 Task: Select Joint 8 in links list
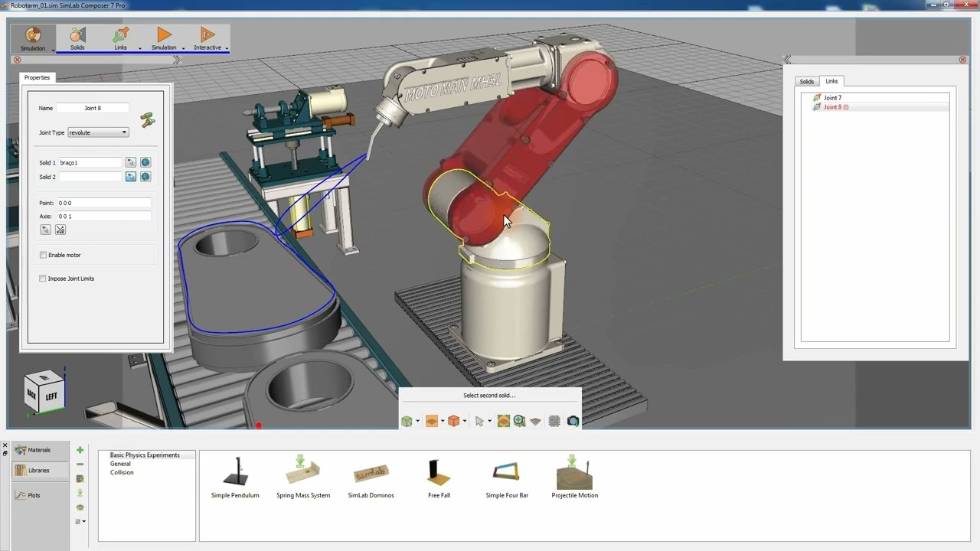point(835,107)
